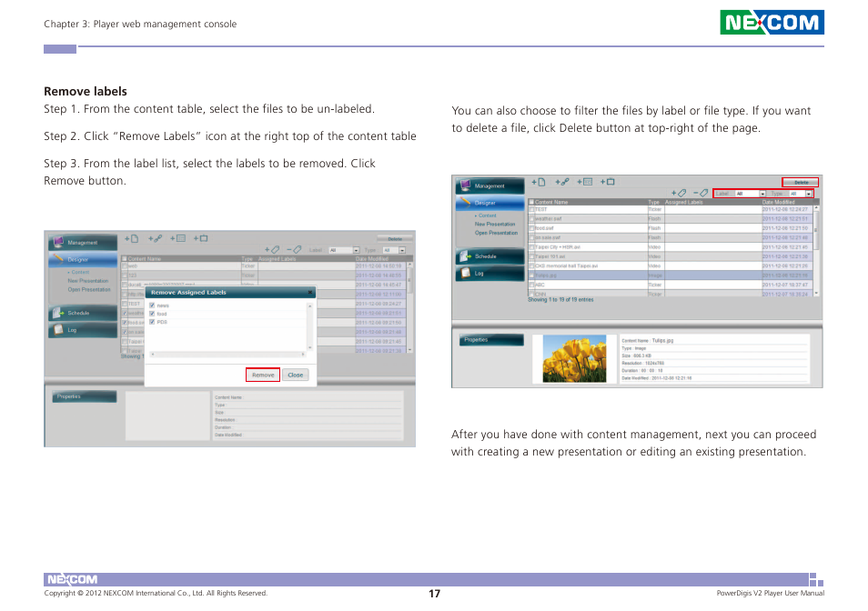Toggle select-all checkbox beside Content Name in Tulips screenshot
This screenshot has width=868, height=611.
(531, 202)
